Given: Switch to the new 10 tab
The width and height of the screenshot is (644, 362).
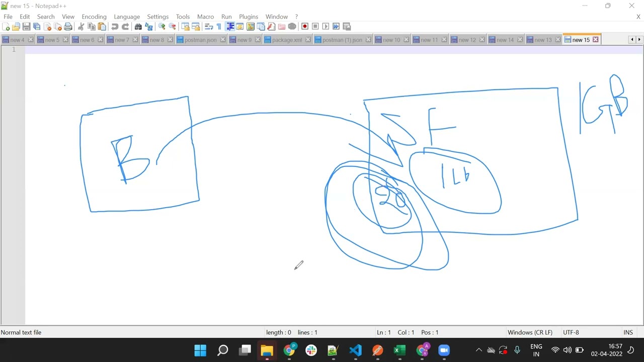Looking at the screenshot, I should pyautogui.click(x=391, y=40).
